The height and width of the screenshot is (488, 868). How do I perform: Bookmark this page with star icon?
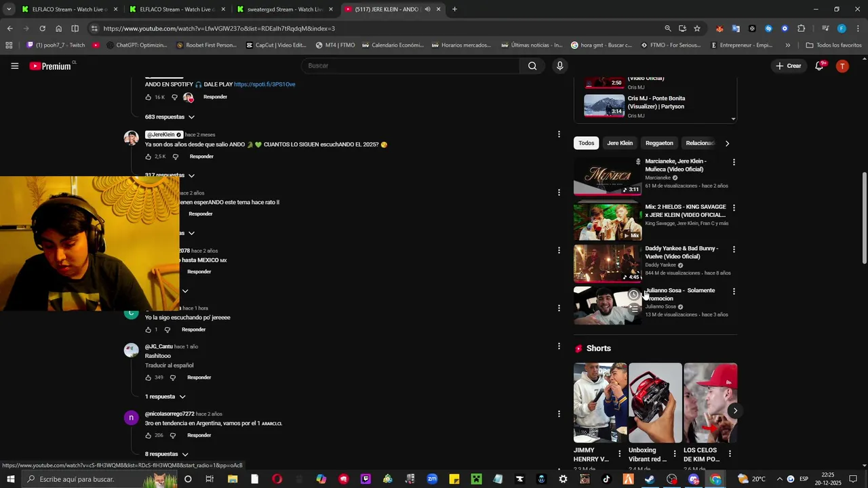(697, 28)
